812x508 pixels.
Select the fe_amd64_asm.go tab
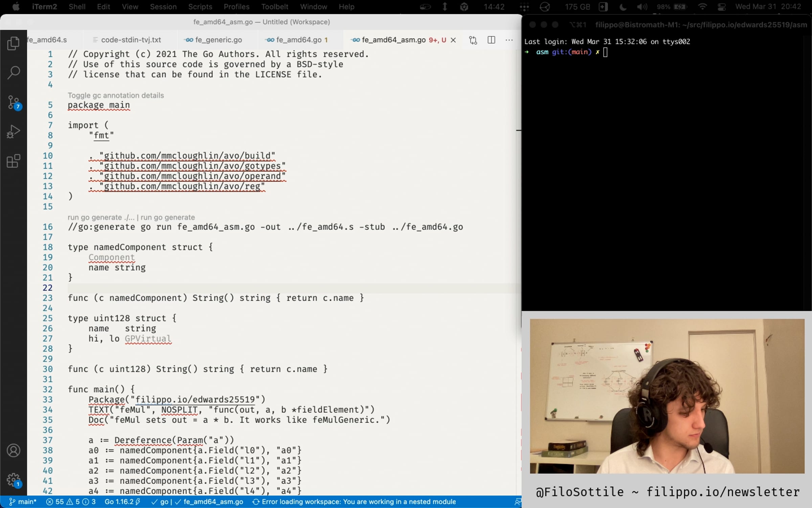(394, 40)
